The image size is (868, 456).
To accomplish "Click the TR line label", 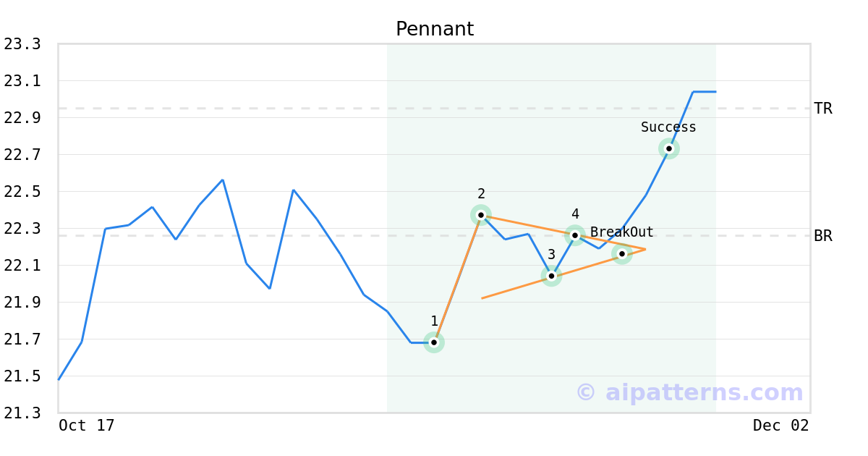I will click(x=823, y=109).
